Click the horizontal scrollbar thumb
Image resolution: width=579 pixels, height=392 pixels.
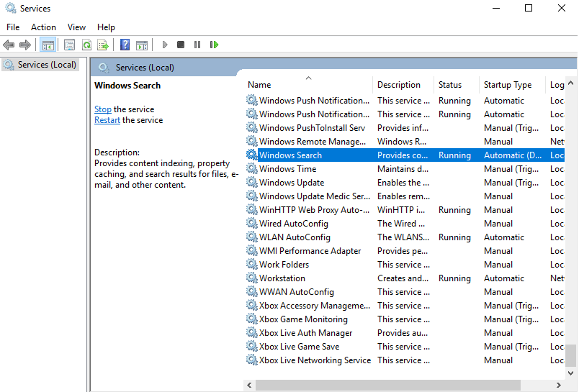(388, 386)
